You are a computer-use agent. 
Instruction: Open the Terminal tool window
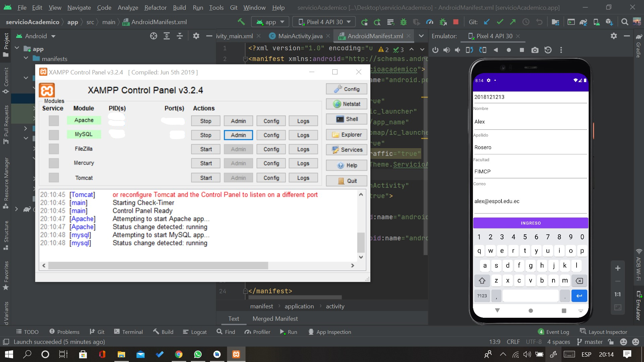(x=128, y=332)
